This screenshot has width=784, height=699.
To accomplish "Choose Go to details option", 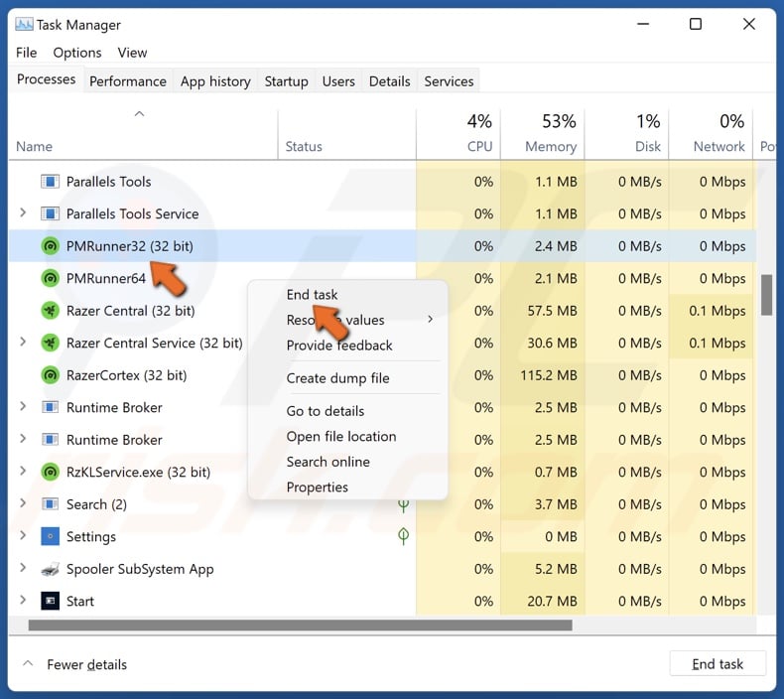I will coord(326,411).
